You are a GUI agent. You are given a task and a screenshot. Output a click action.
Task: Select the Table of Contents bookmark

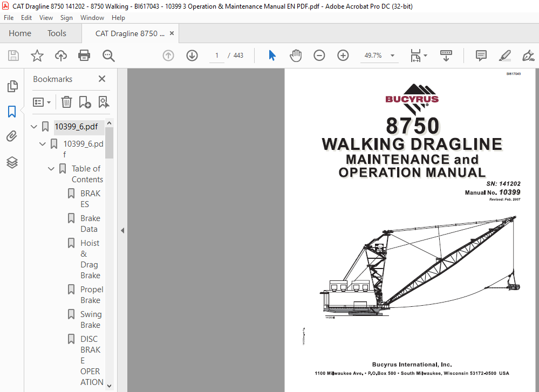click(87, 174)
